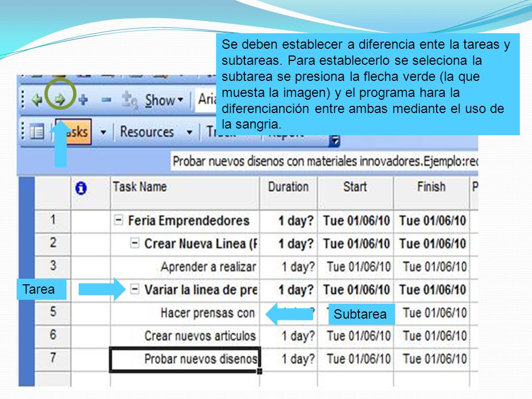Collapse the Crear Nueva Linea summary task

135,243
